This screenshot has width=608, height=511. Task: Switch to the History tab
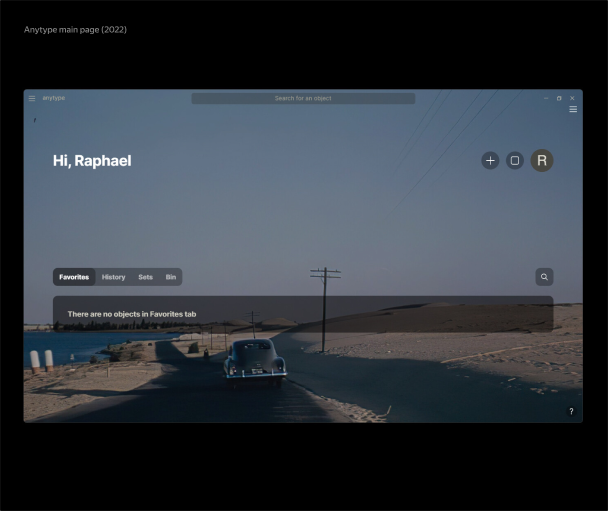coord(113,277)
